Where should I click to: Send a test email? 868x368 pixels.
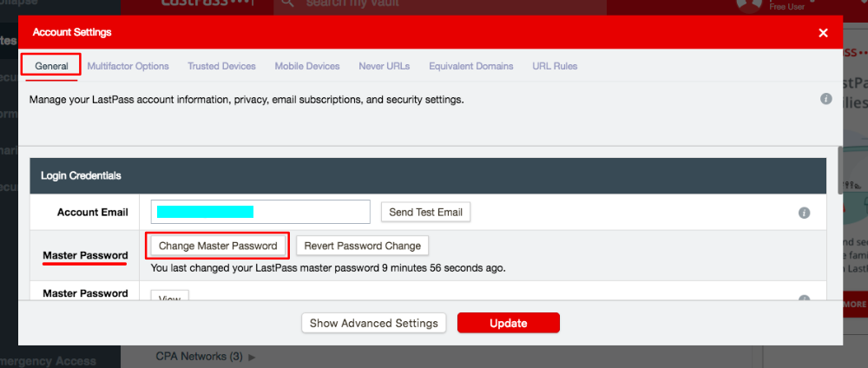pyautogui.click(x=425, y=212)
